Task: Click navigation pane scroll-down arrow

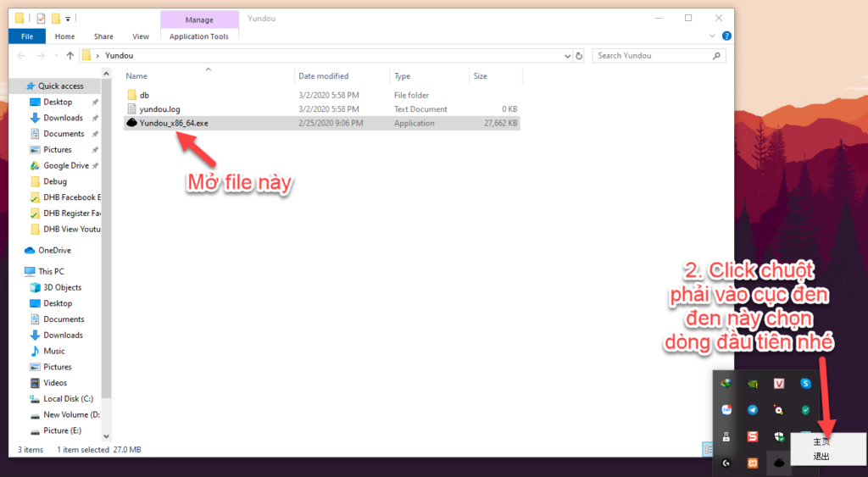Action: 106,436
